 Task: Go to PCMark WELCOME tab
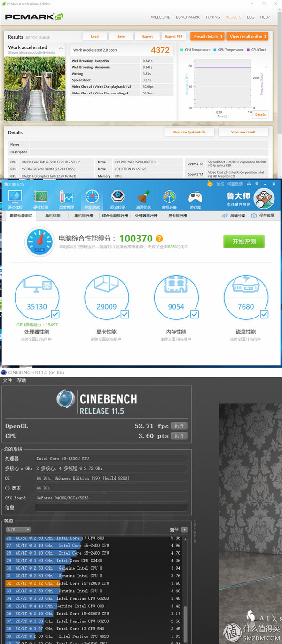(x=160, y=17)
